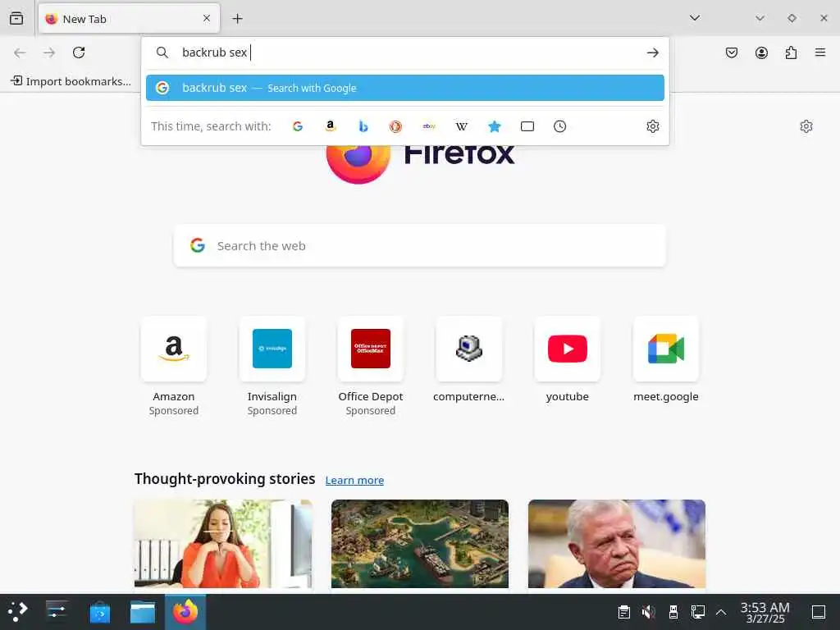
Task: Click the muted volume tray icon
Action: click(649, 612)
